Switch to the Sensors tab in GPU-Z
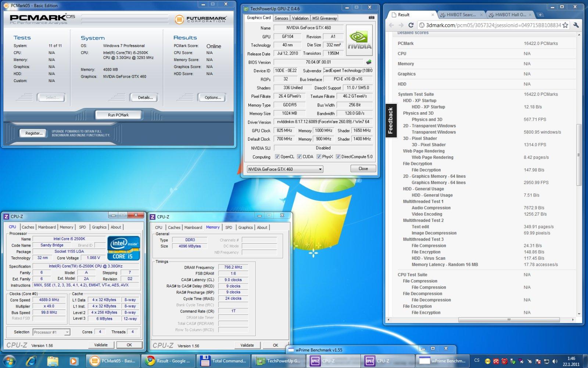Screen dimensions: 588x368 (281, 18)
